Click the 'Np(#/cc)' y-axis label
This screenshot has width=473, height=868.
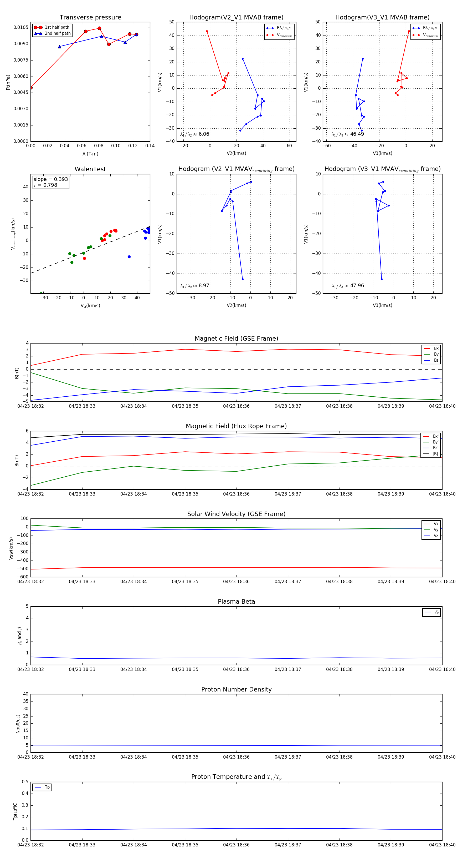click(18, 724)
